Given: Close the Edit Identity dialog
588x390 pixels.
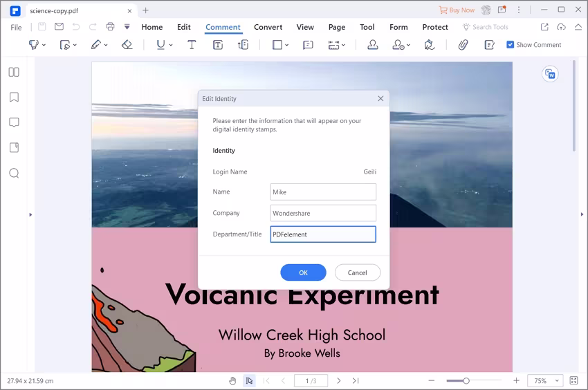Looking at the screenshot, I should pyautogui.click(x=380, y=98).
